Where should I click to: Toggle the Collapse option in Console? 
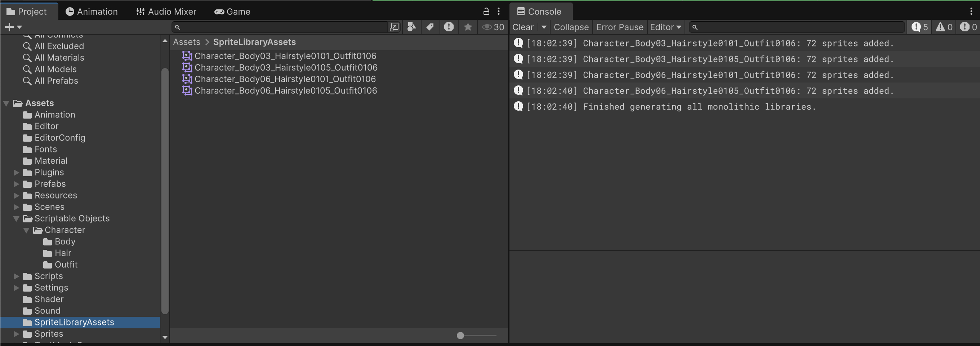pyautogui.click(x=571, y=27)
